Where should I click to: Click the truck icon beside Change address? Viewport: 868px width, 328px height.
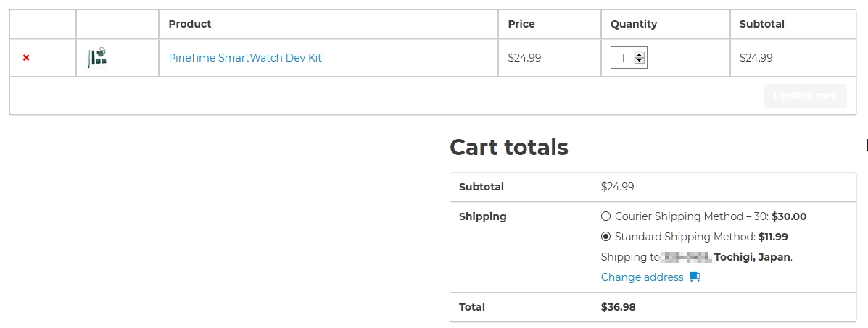pos(695,277)
